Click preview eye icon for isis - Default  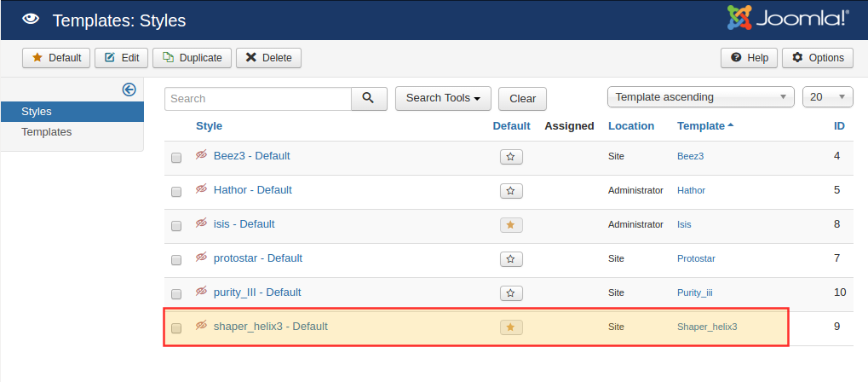pyautogui.click(x=201, y=223)
